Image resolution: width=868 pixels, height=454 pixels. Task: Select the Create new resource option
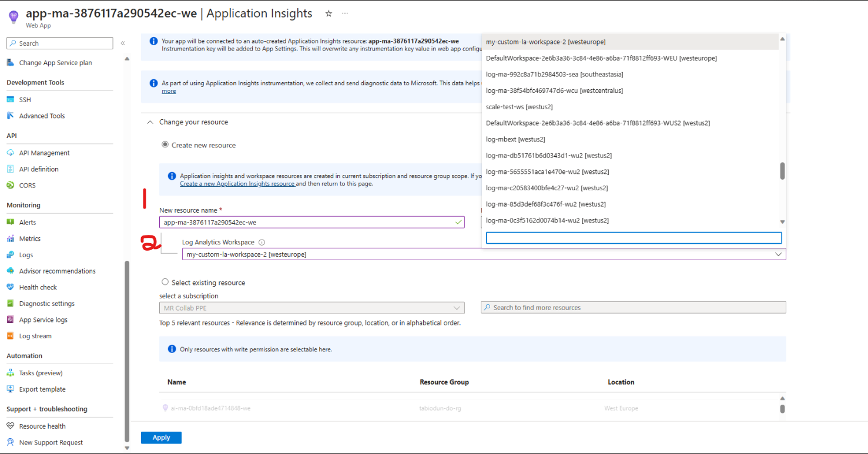pyautogui.click(x=165, y=145)
